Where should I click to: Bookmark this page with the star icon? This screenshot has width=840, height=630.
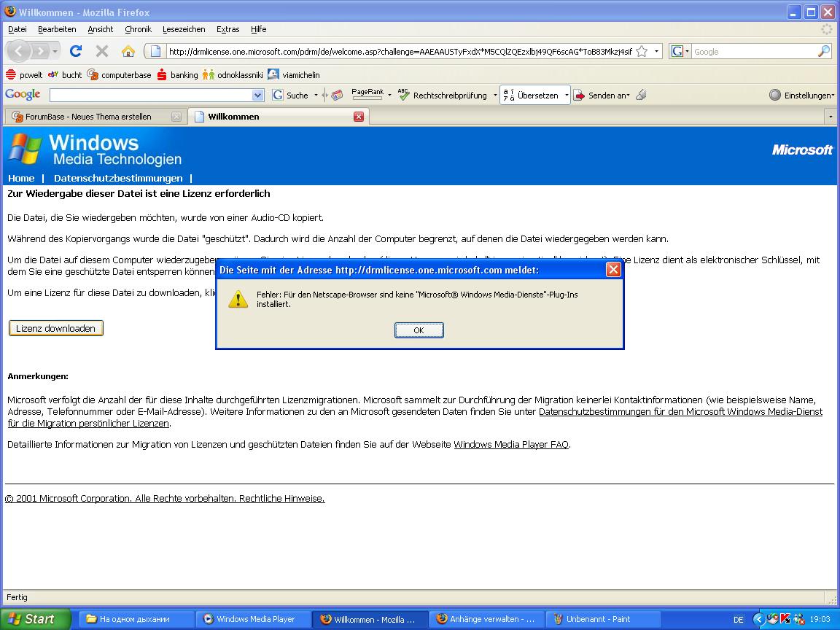click(x=642, y=52)
